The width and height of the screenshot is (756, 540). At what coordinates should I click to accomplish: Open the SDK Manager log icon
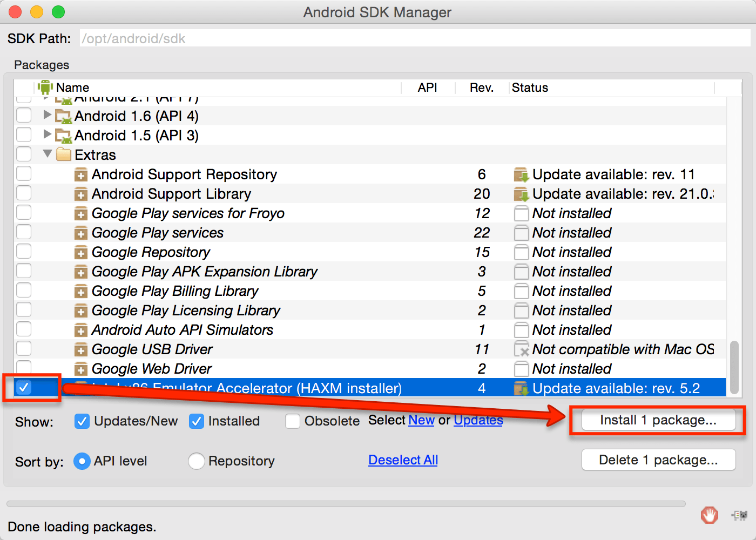[739, 516]
